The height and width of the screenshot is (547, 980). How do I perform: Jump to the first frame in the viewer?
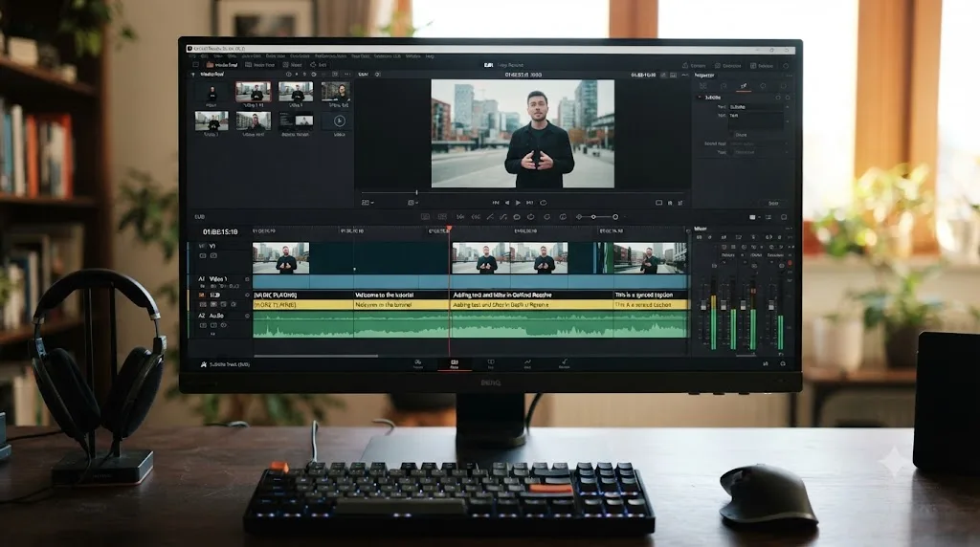(x=495, y=203)
